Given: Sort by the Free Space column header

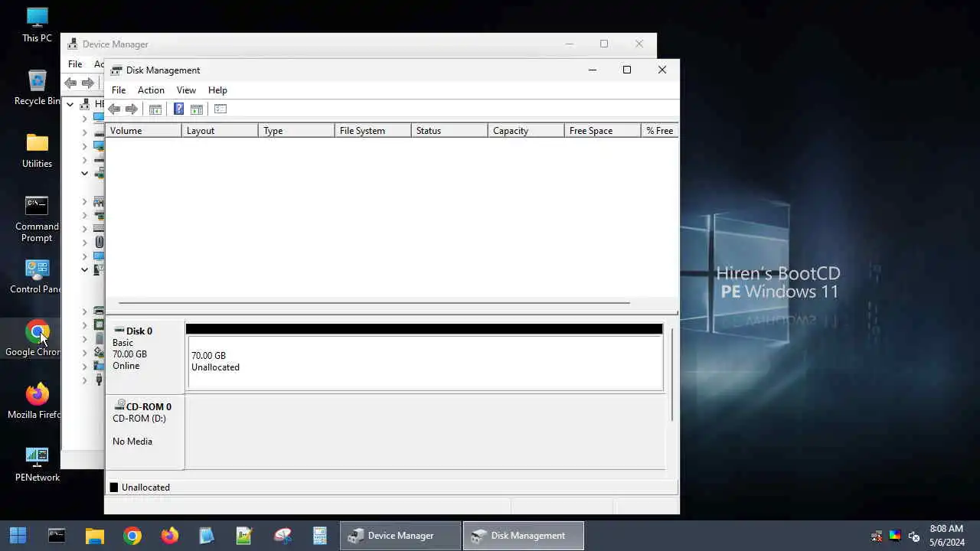Looking at the screenshot, I should [x=603, y=131].
